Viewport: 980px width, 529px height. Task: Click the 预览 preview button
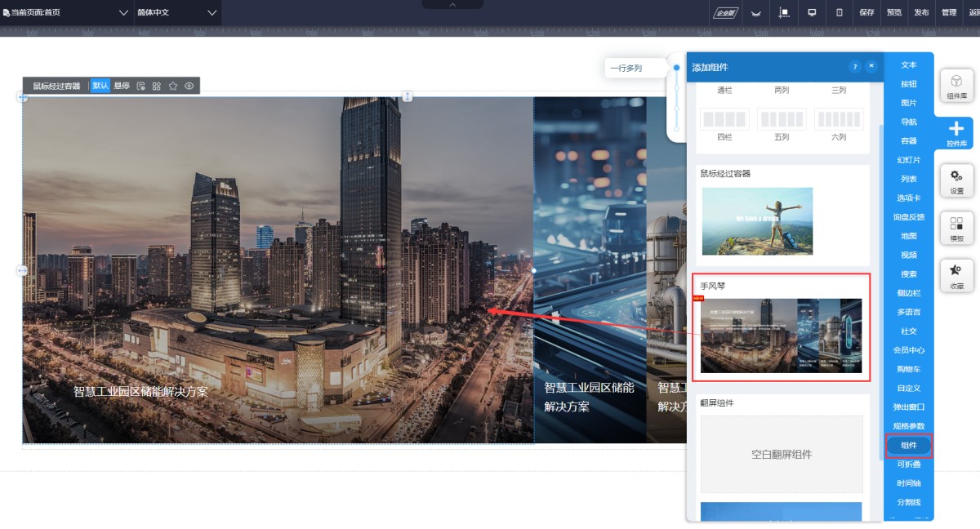(x=894, y=12)
